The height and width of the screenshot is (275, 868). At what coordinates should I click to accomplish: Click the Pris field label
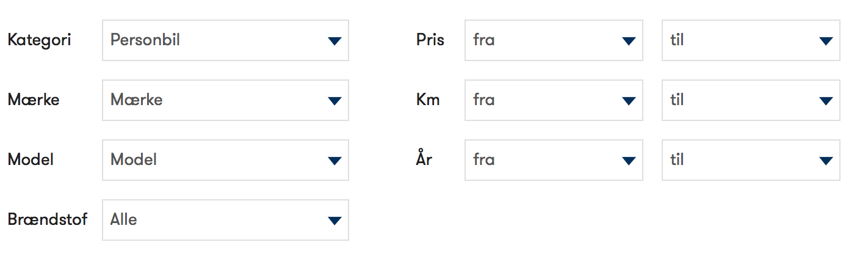(x=430, y=40)
